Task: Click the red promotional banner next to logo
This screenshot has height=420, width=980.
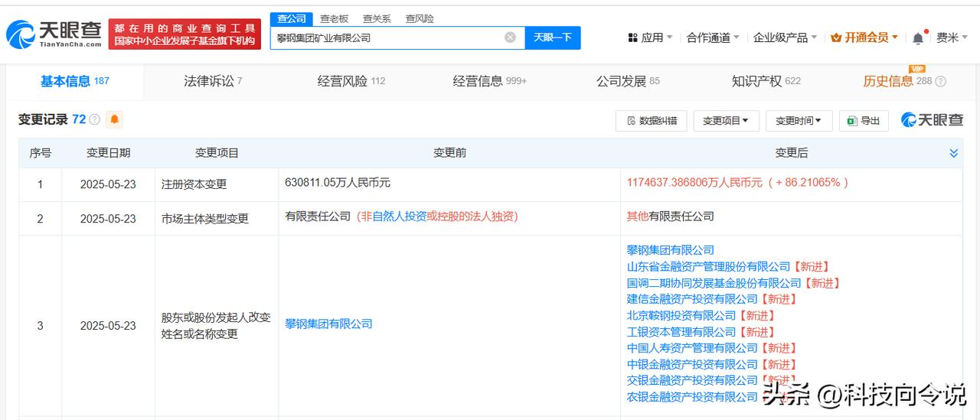Action: (x=185, y=34)
